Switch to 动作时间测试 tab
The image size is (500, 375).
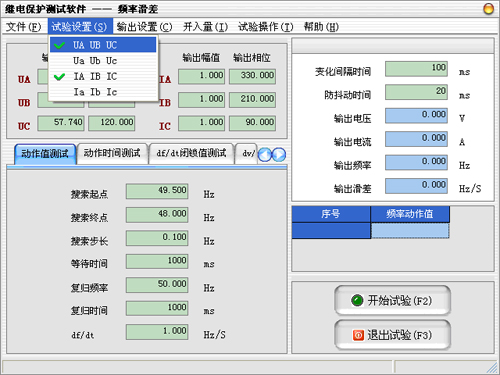(x=112, y=154)
